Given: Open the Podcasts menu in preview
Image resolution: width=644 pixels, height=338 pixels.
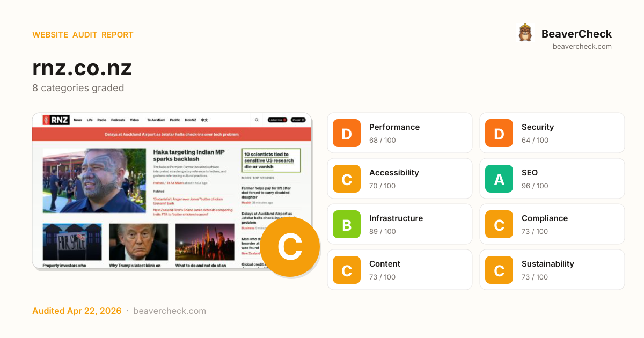Looking at the screenshot, I should coord(118,120).
